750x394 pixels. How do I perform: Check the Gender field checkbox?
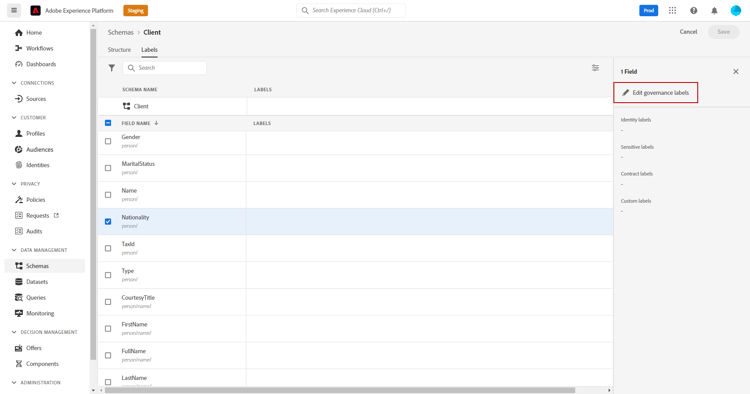click(108, 141)
